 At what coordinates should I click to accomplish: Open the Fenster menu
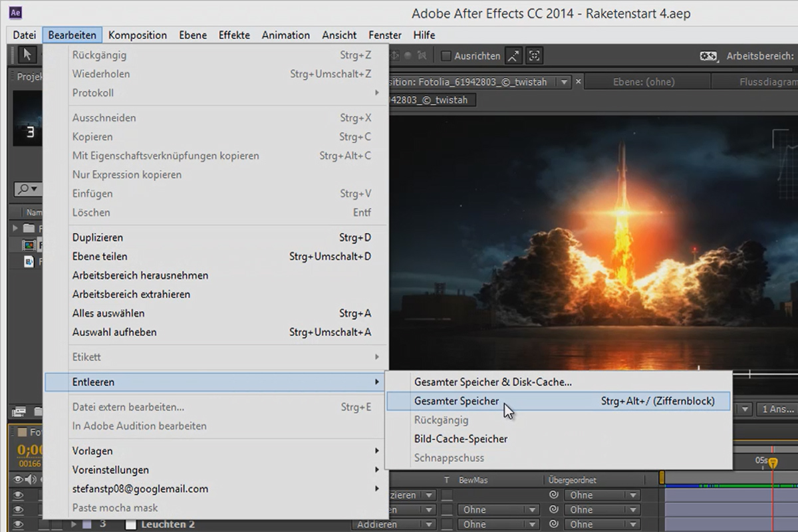tap(385, 35)
